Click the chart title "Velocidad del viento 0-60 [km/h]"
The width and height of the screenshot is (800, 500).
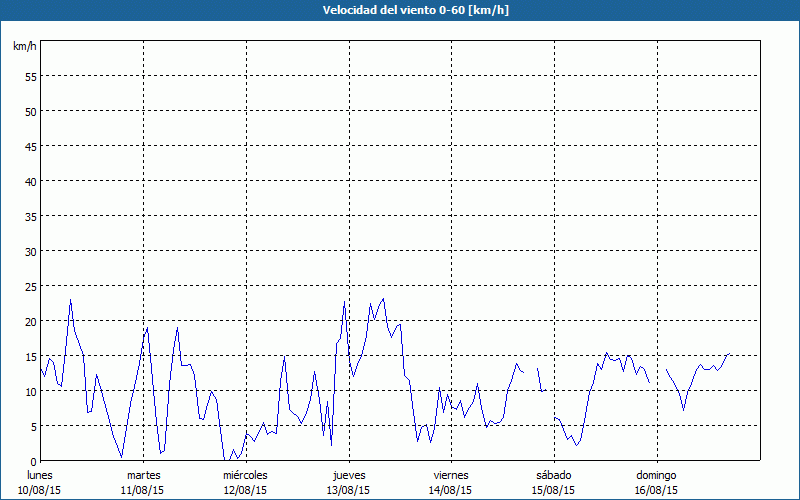[x=399, y=11]
